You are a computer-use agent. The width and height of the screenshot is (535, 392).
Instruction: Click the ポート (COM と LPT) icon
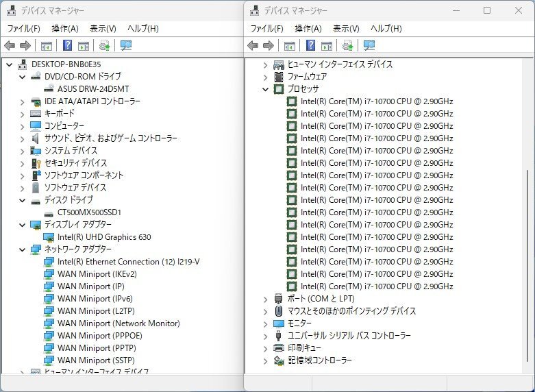(278, 299)
